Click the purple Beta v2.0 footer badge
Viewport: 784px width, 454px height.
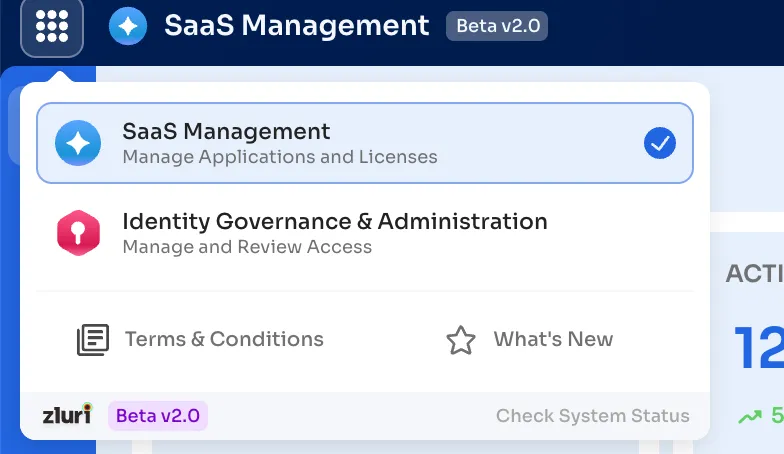pyautogui.click(x=158, y=416)
